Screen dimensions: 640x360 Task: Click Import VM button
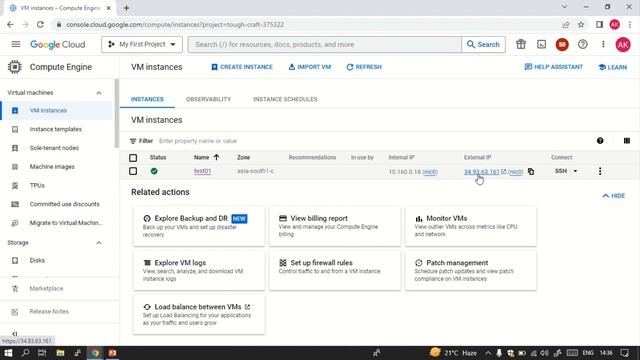309,67
